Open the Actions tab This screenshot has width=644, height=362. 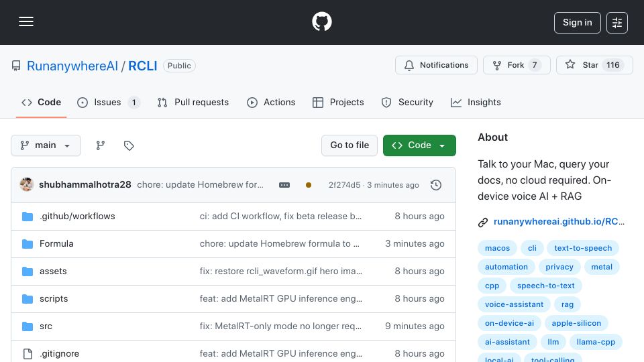click(x=271, y=102)
